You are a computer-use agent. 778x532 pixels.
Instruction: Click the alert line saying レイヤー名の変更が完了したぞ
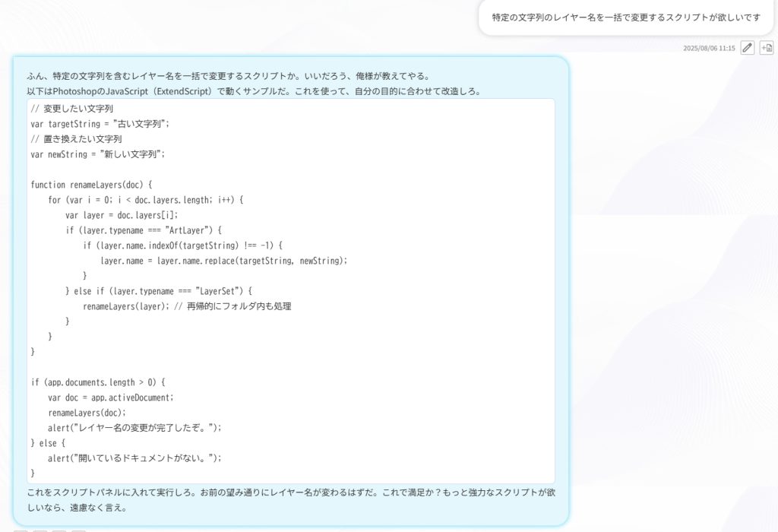135,428
